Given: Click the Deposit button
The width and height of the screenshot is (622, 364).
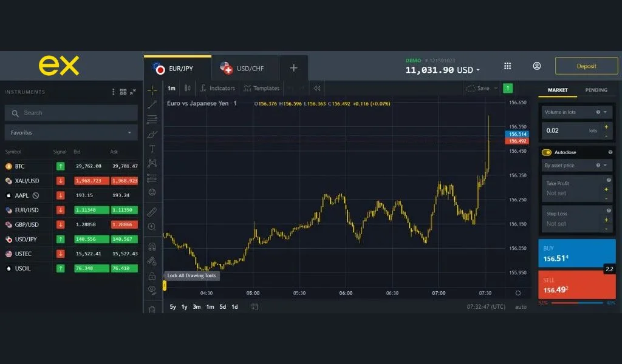Looking at the screenshot, I should coord(586,66).
